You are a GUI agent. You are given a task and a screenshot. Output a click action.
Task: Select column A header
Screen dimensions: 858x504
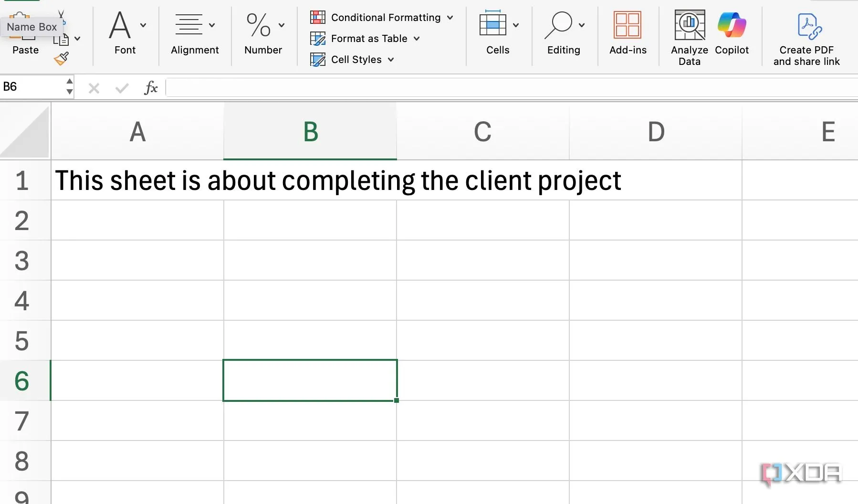click(x=137, y=132)
